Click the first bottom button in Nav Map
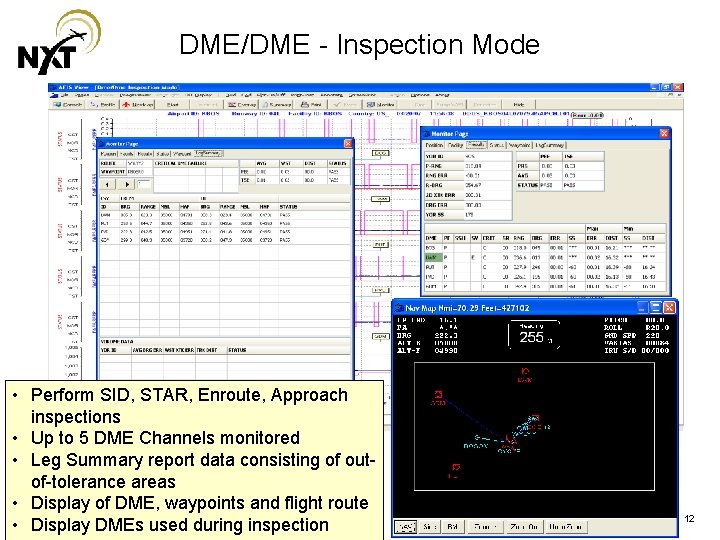This screenshot has width=720, height=540. [x=406, y=527]
